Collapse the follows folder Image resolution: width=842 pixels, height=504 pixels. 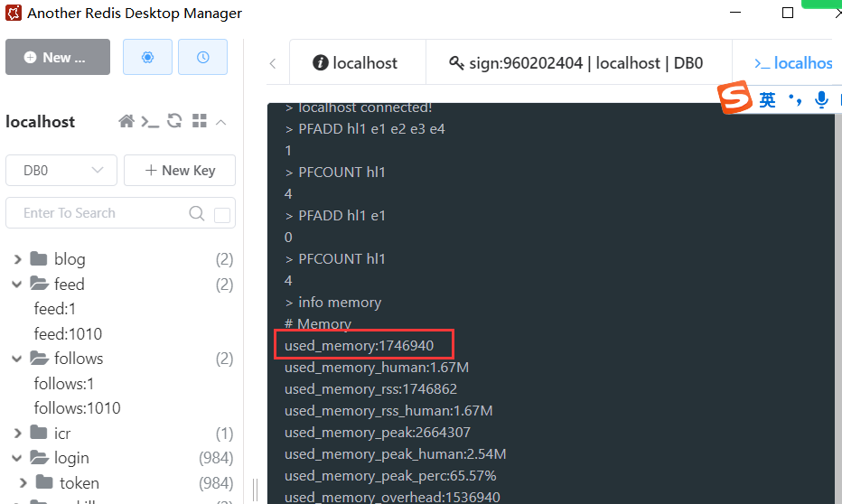point(17,359)
